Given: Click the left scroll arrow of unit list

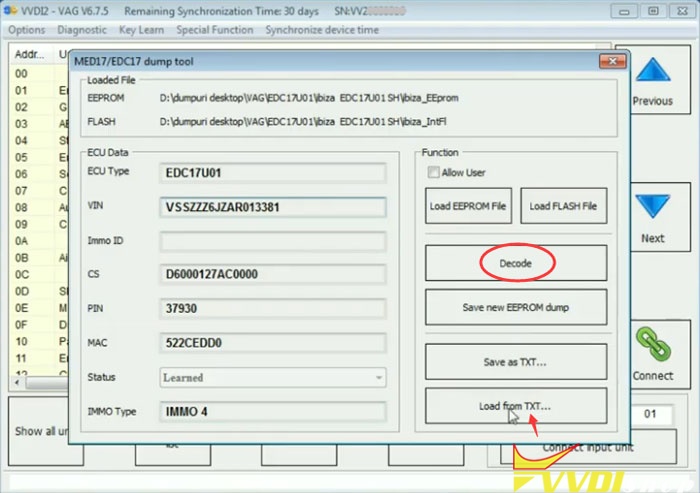Looking at the screenshot, I should tap(17, 383).
